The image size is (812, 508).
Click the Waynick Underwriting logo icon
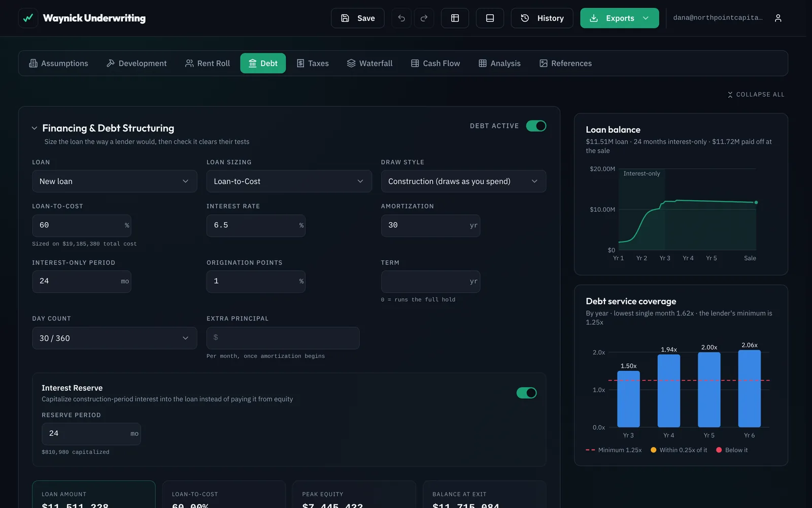28,18
